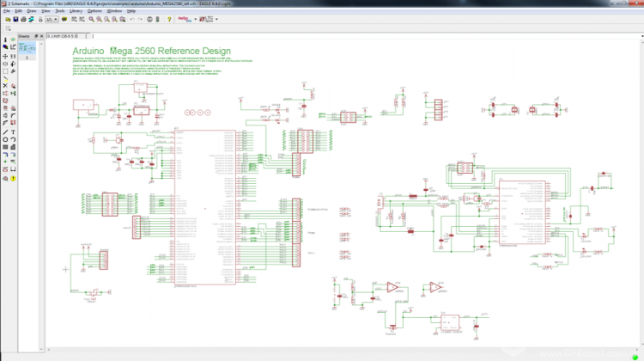Viewport: 644px width, 361px height.
Task: Select the Net tool
Action: click(x=13, y=154)
